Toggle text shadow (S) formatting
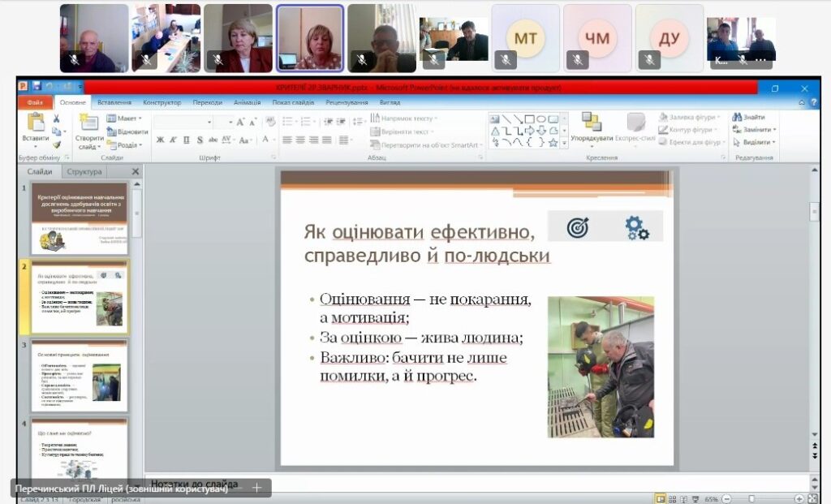The image size is (831, 504). click(199, 140)
